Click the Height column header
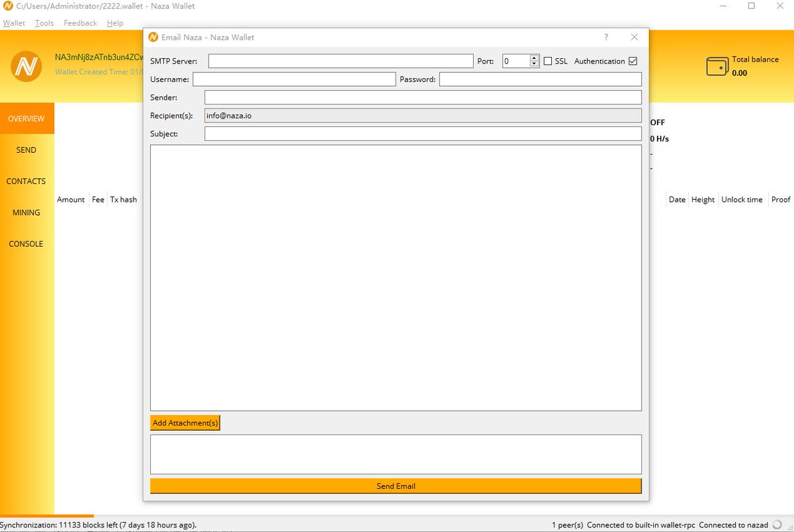The height and width of the screenshot is (532, 794). [703, 199]
